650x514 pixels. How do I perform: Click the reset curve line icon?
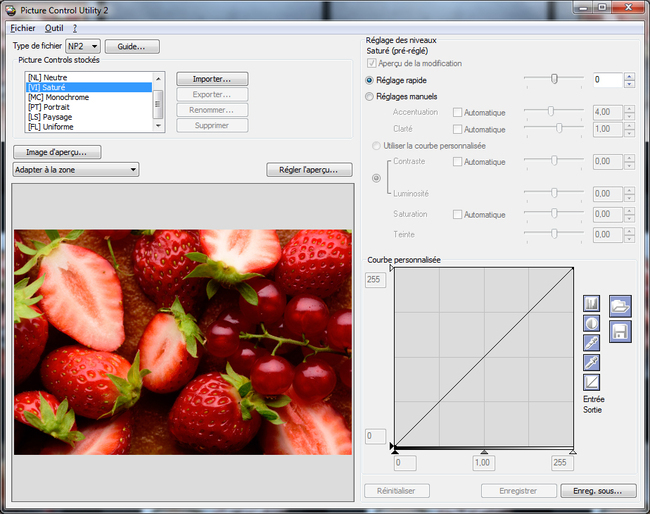click(591, 382)
